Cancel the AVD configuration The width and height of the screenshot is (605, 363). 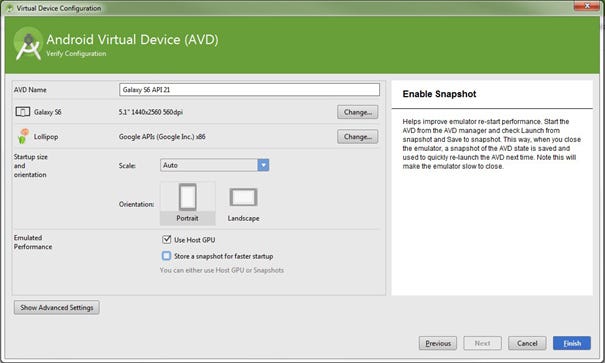click(x=527, y=343)
